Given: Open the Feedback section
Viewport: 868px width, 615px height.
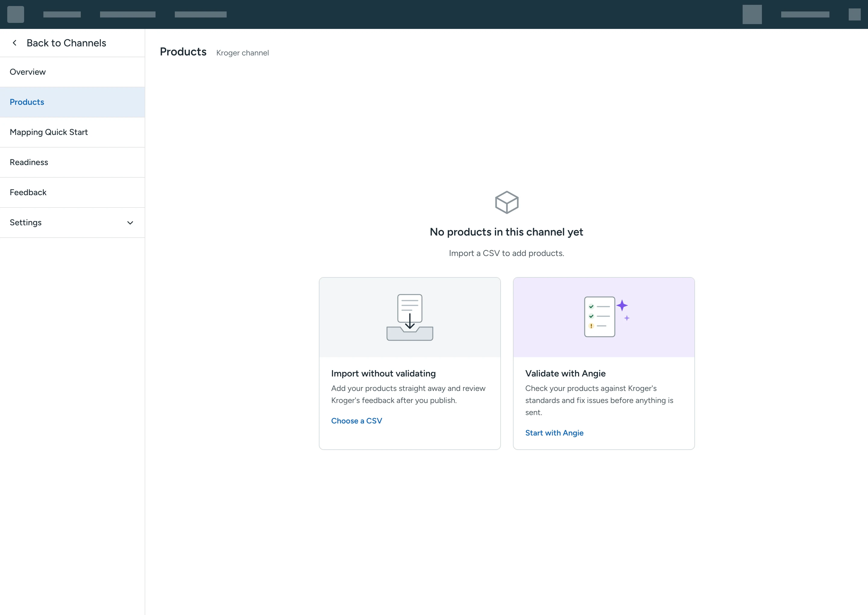Looking at the screenshot, I should [72, 192].
